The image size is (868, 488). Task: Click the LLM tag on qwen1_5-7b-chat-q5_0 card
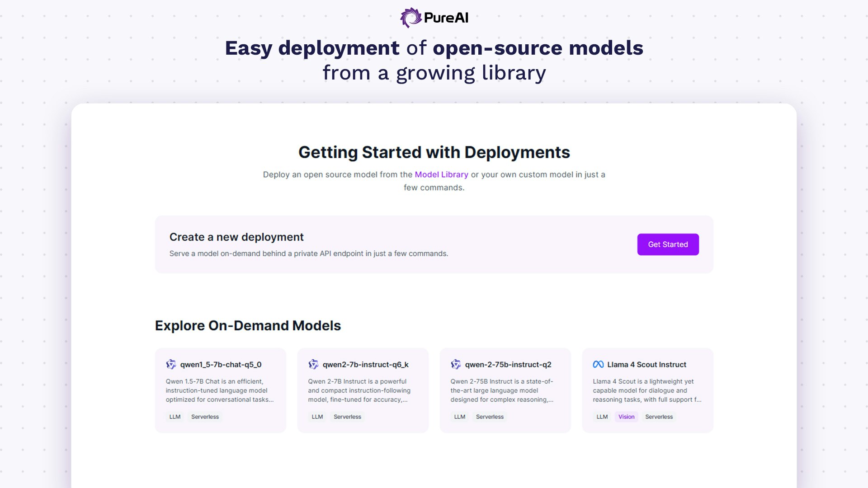point(175,417)
